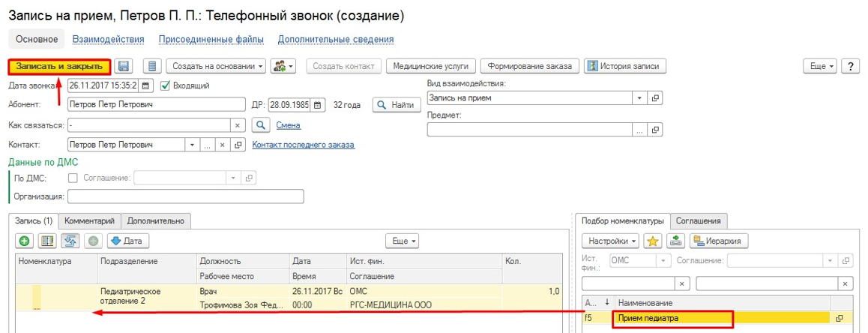Switch to the Комментарий tab

[89, 220]
